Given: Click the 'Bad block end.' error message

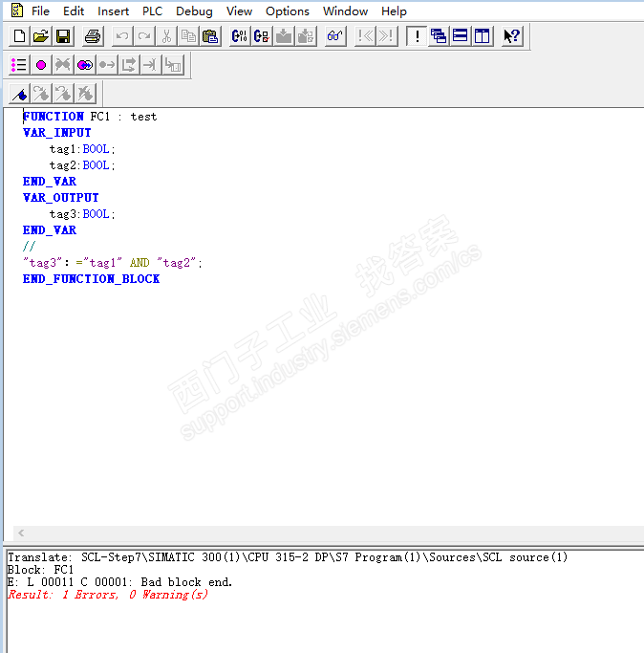Looking at the screenshot, I should [x=186, y=582].
